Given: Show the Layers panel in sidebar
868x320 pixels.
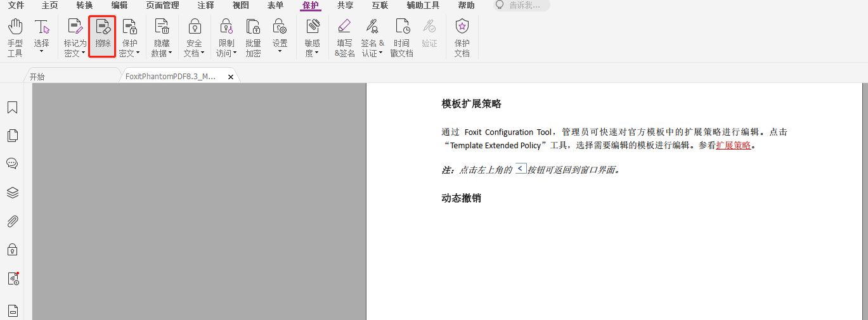Looking at the screenshot, I should coord(12,193).
